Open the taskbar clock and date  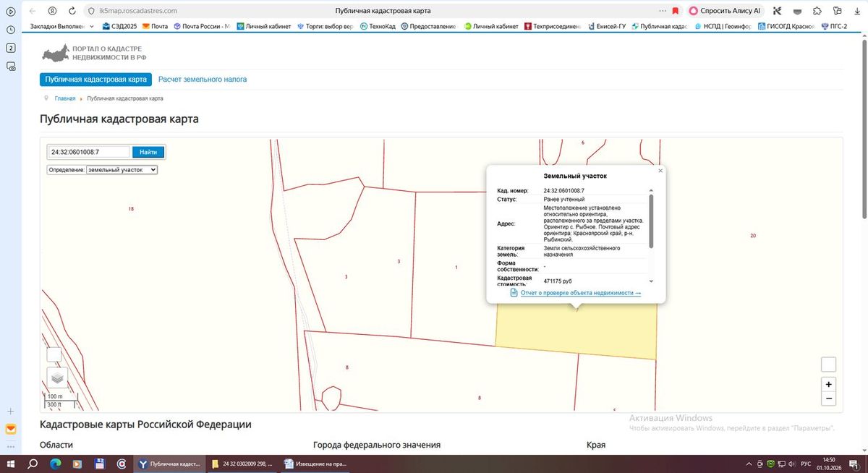pyautogui.click(x=828, y=464)
